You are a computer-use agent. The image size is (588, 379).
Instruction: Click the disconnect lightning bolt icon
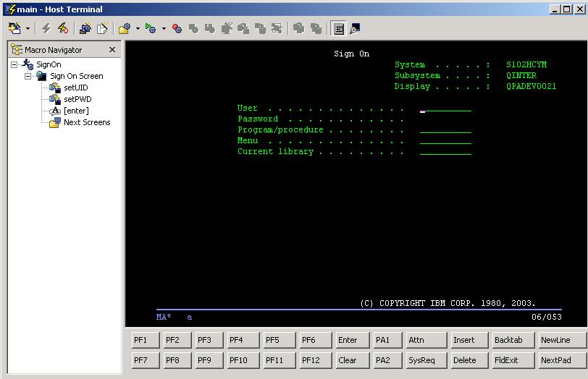pos(62,28)
